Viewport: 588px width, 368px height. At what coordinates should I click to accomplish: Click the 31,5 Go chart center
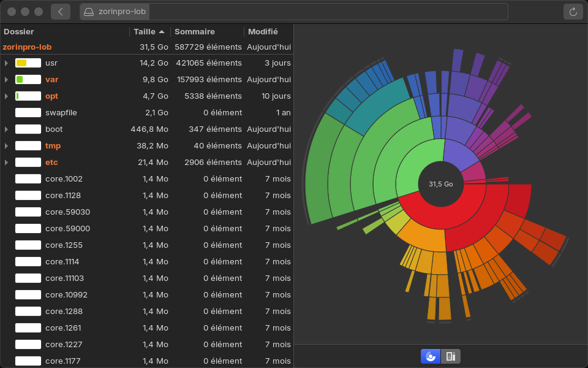tap(440, 184)
